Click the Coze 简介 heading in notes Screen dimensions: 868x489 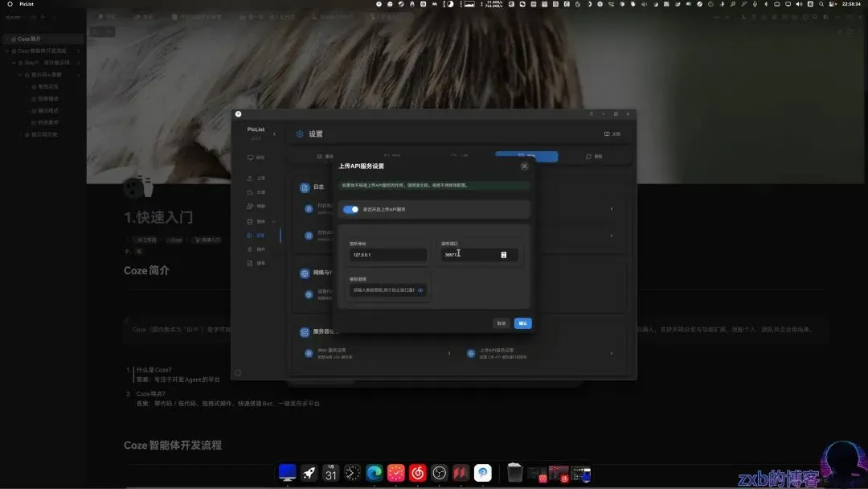tap(146, 270)
